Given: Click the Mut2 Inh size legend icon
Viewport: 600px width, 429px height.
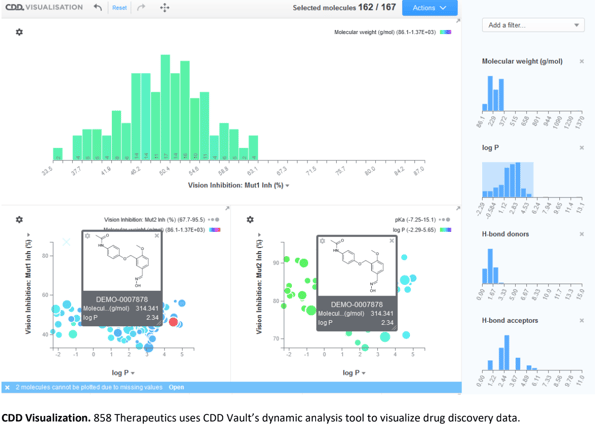Looking at the screenshot, I should pyautogui.click(x=214, y=220).
